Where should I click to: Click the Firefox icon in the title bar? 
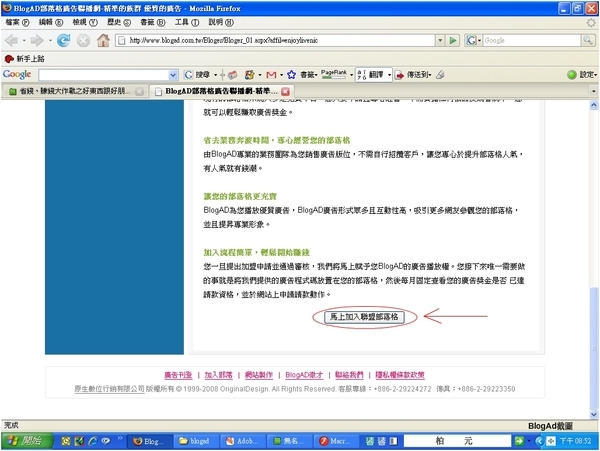coord(7,8)
